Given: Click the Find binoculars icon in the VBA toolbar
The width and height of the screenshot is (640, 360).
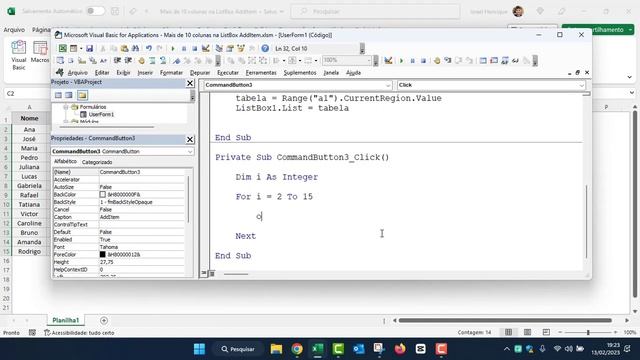Looking at the screenshot, I should click(x=135, y=49).
